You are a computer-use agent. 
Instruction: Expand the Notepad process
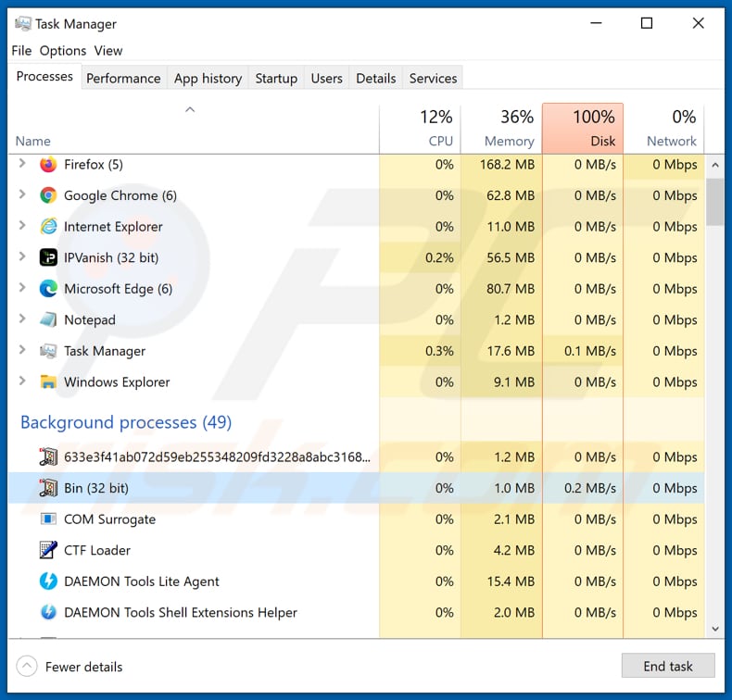coord(21,319)
